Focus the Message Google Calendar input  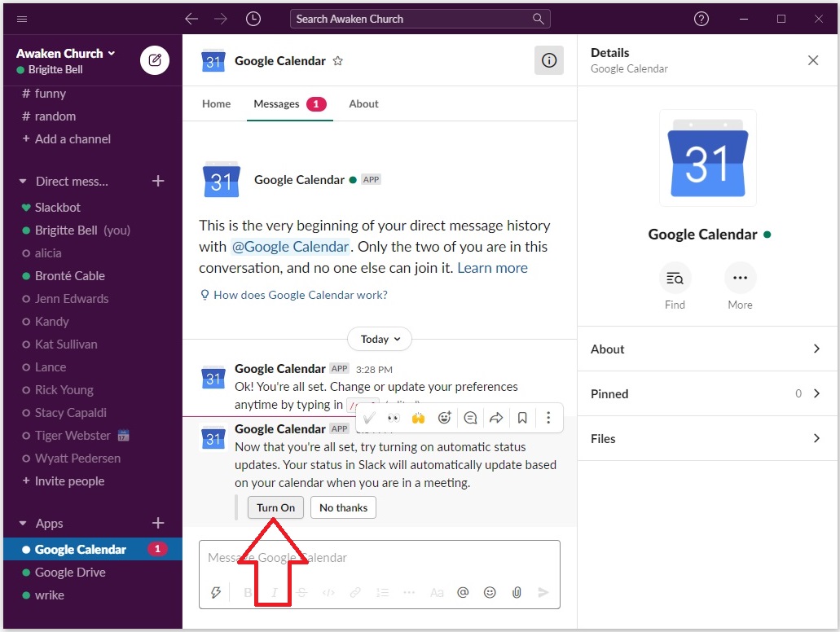[x=380, y=558]
